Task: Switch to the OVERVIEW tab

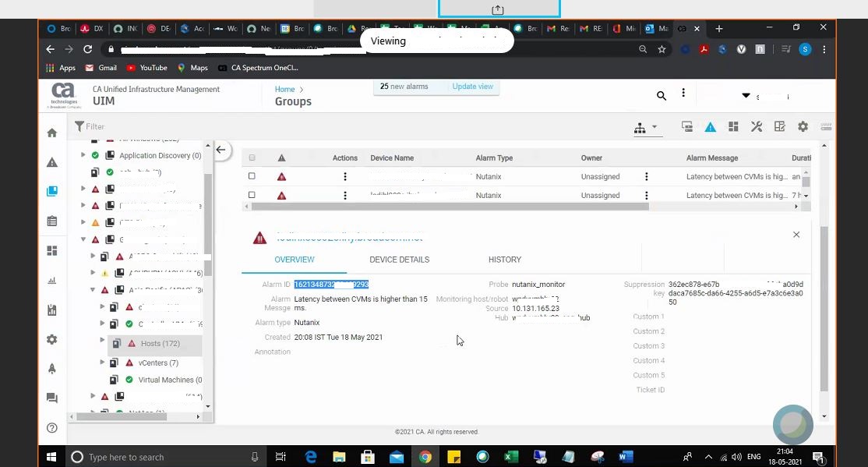Action: (295, 260)
